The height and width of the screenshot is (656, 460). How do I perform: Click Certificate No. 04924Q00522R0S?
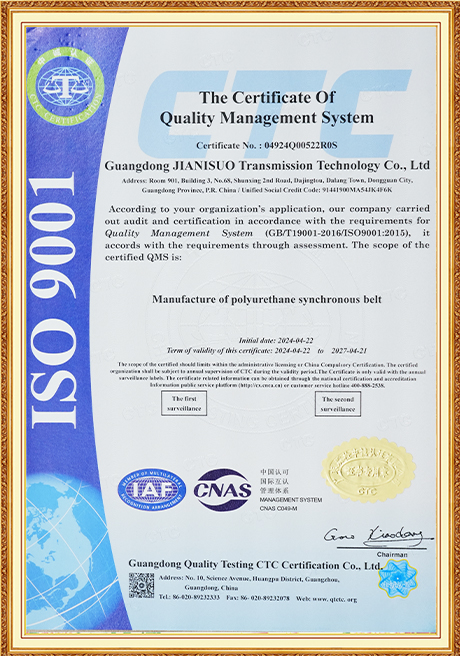266,146
